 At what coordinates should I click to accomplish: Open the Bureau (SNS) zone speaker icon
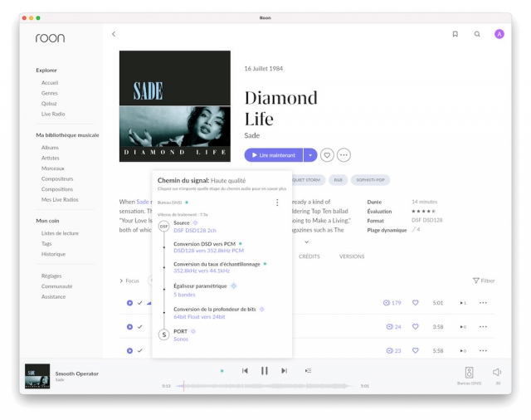coord(469,373)
